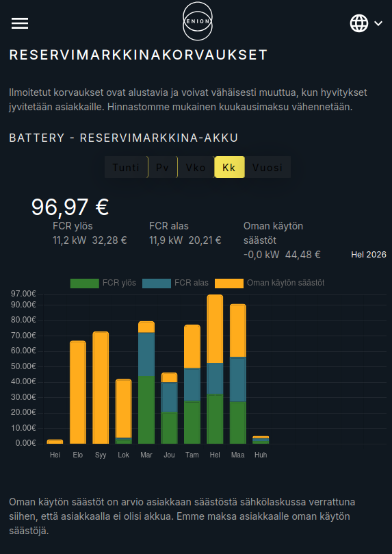This screenshot has height=554, width=392.
Task: Toggle Oman käytön säästöt orange legend swatch
Action: (229, 284)
